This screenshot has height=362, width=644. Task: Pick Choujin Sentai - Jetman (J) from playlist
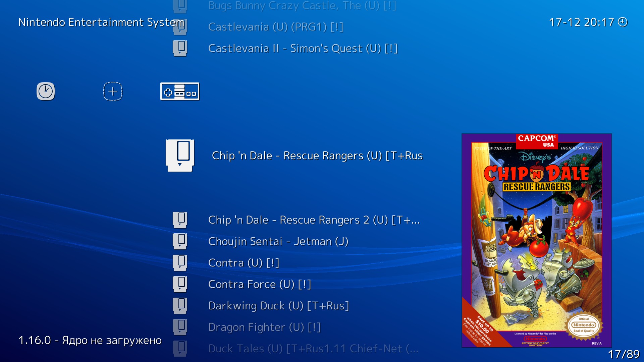click(278, 241)
